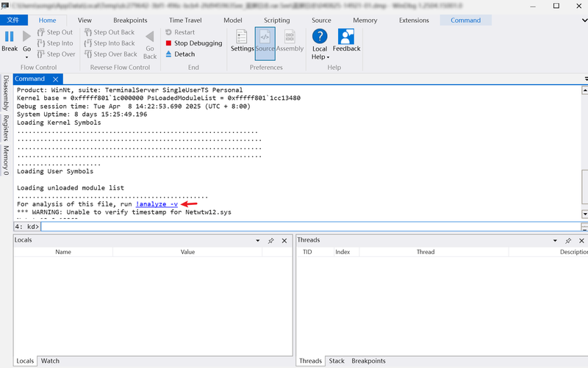
Task: Pin the Locals panel
Action: point(270,241)
